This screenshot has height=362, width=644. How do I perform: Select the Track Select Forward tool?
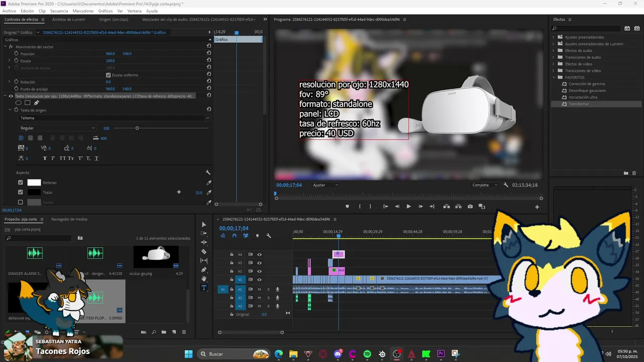[204, 233]
